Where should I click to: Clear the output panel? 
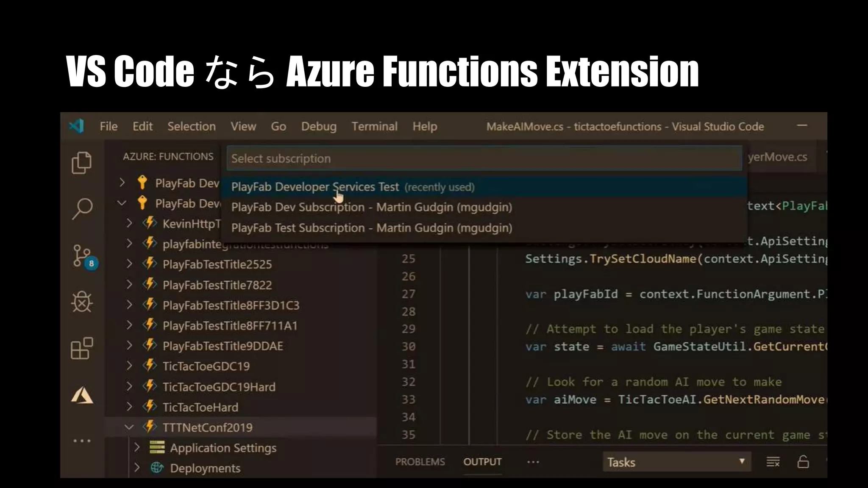pyautogui.click(x=773, y=462)
